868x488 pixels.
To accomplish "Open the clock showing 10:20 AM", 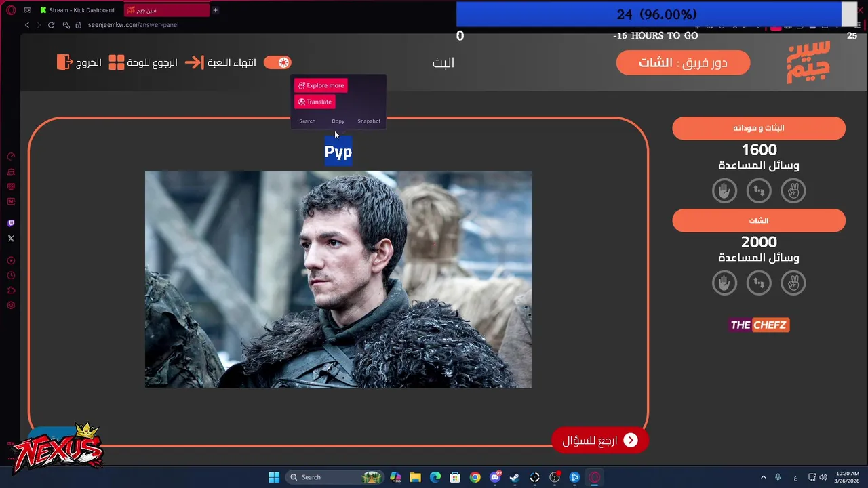I will coord(847,477).
